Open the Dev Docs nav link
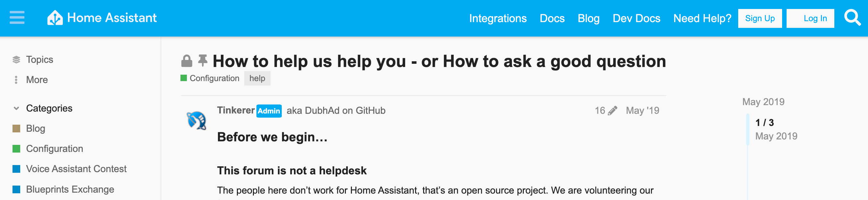 636,19
